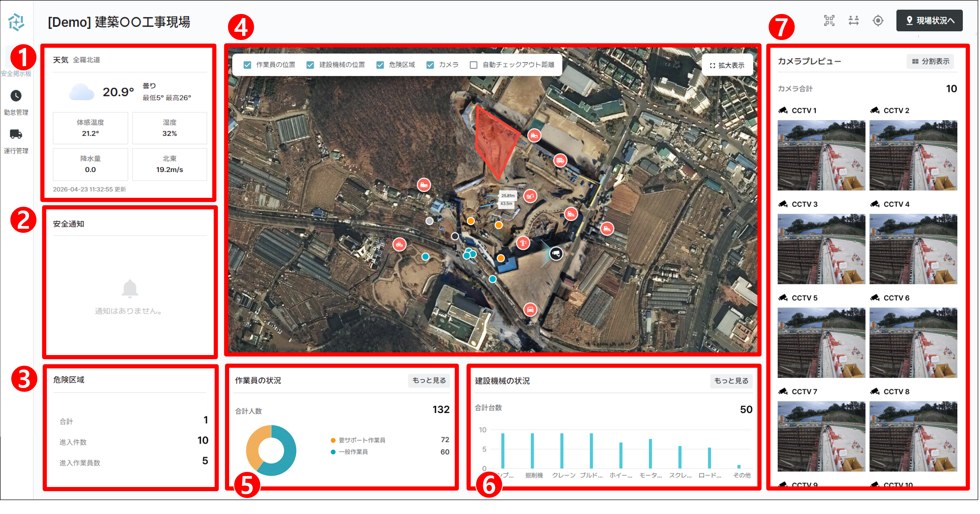Select the bulldozer marker on the map

pos(571,214)
